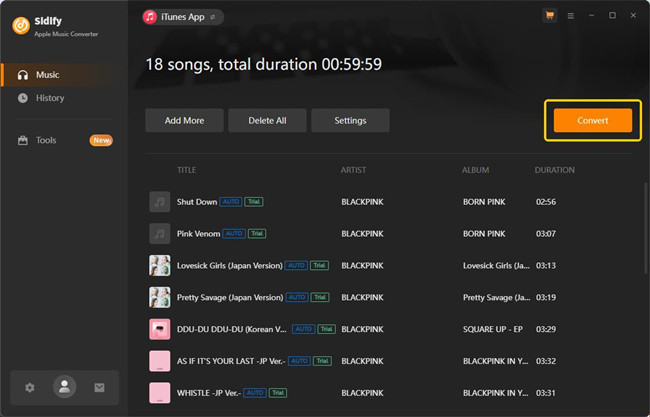The height and width of the screenshot is (417, 650).
Task: Click the Delete All button
Action: (x=267, y=121)
